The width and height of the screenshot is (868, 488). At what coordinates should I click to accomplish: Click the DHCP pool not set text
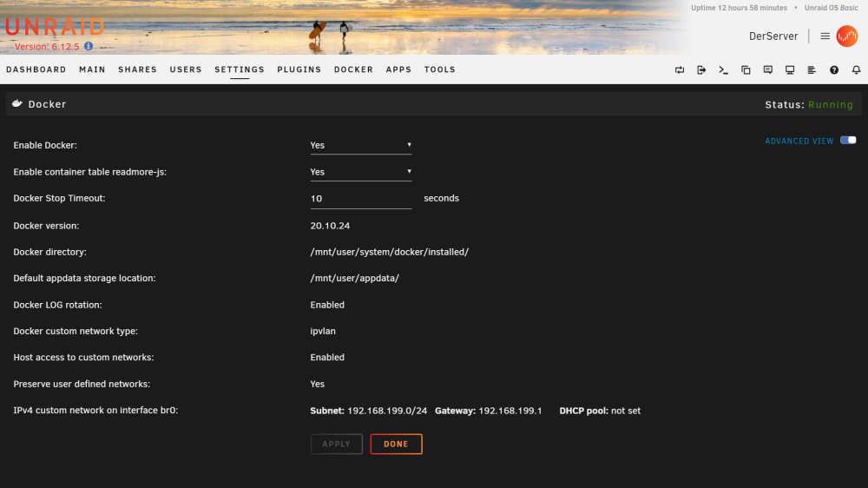[x=600, y=411]
